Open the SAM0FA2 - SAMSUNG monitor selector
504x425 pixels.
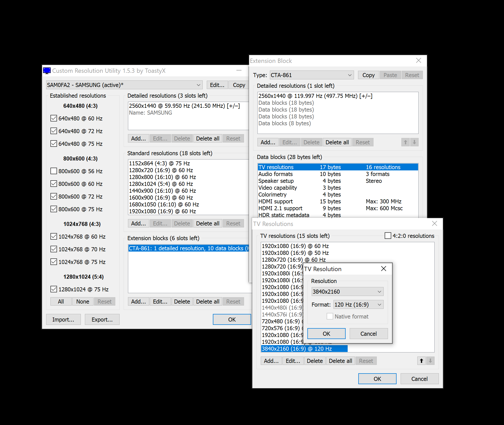[124, 85]
